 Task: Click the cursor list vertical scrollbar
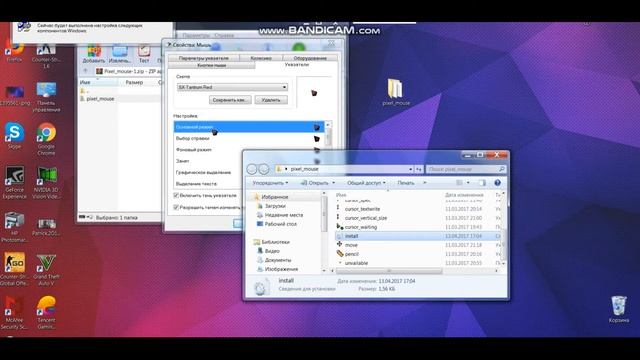(x=327, y=135)
